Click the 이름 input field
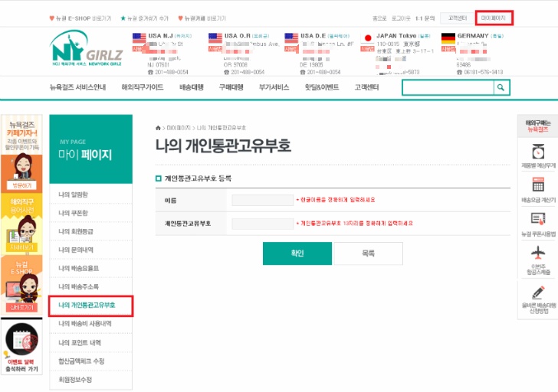 click(x=263, y=200)
